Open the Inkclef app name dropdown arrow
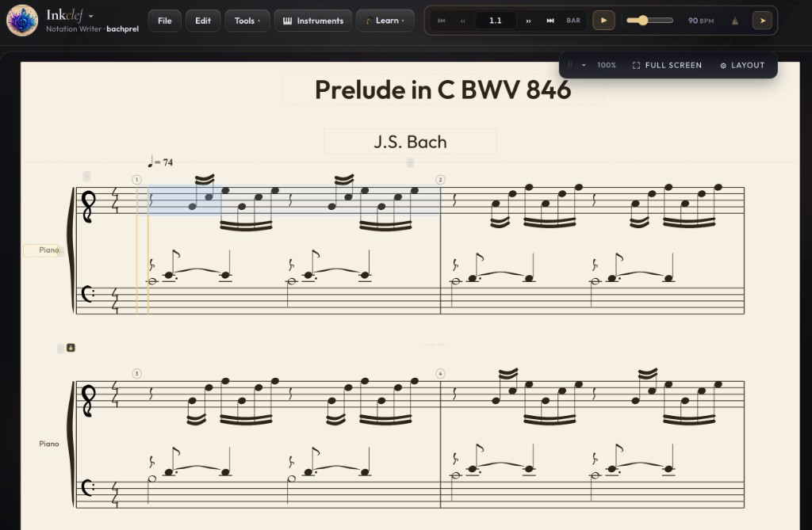This screenshot has width=812, height=530. (90, 16)
